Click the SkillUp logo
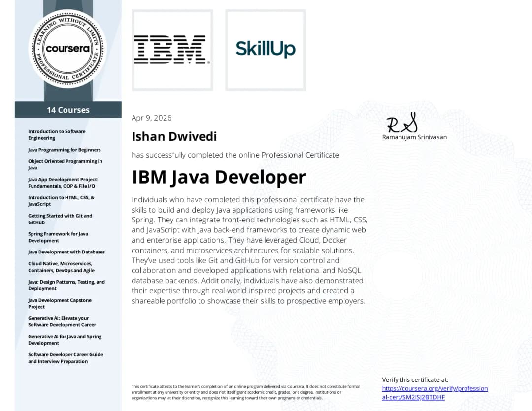The height and width of the screenshot is (411, 532). pyautogui.click(x=266, y=49)
